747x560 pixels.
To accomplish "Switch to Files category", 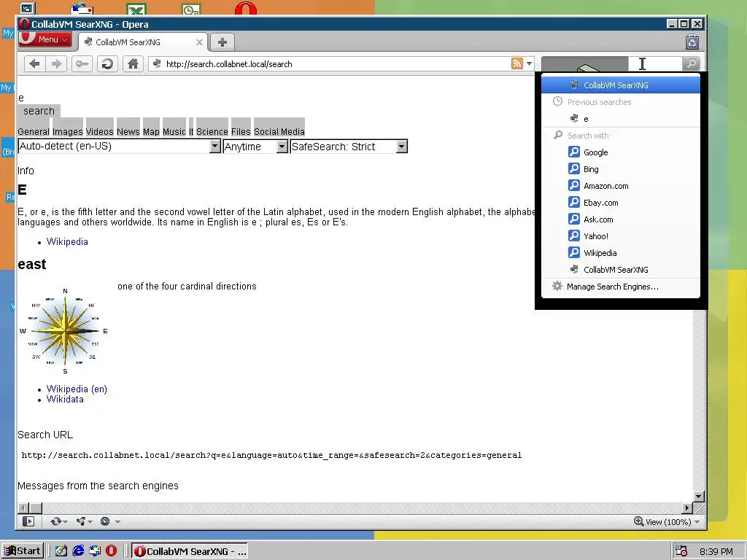I will click(x=241, y=131).
